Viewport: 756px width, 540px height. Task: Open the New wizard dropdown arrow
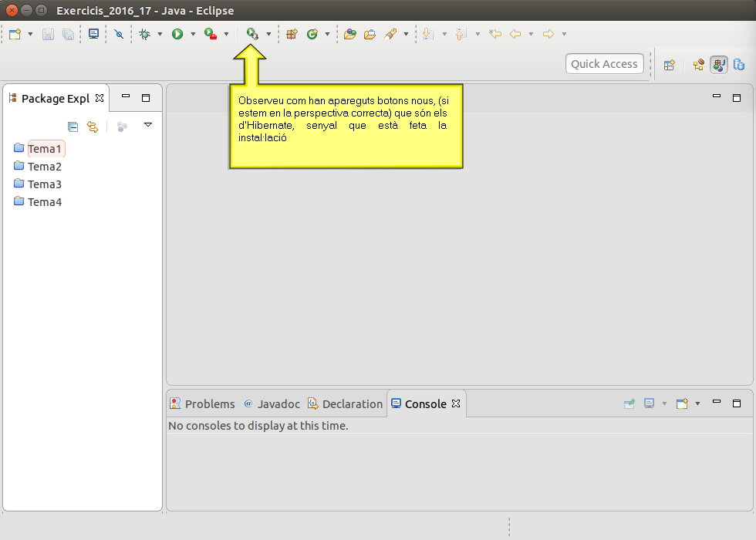(x=30, y=34)
